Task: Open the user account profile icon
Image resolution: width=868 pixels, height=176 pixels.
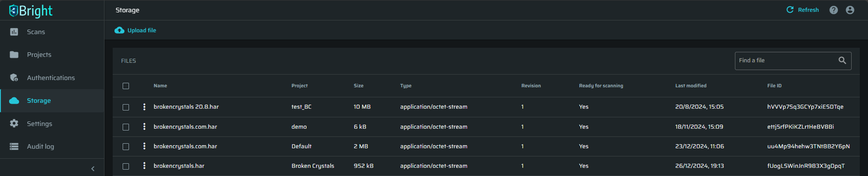Action: 850,10
